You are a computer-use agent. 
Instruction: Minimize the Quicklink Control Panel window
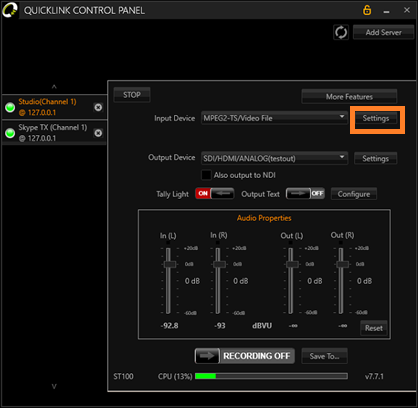(386, 11)
